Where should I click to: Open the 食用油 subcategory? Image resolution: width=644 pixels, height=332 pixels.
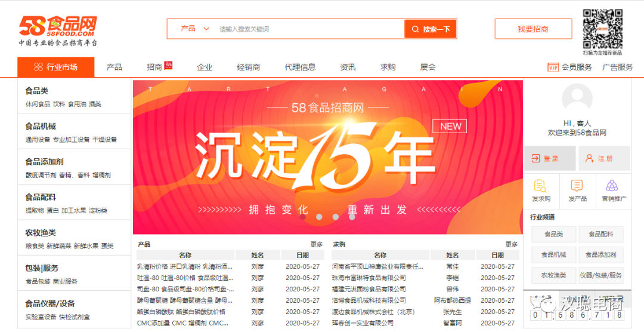(77, 104)
